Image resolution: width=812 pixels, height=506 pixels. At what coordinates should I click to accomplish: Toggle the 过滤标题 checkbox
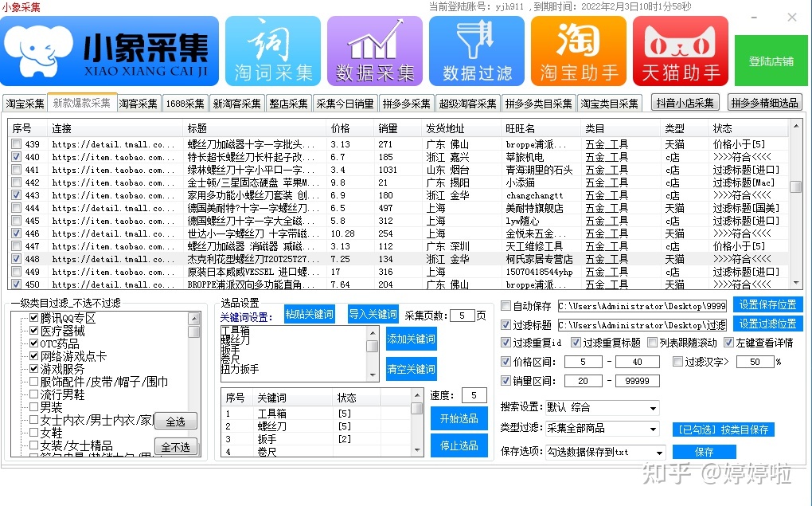[x=506, y=325]
